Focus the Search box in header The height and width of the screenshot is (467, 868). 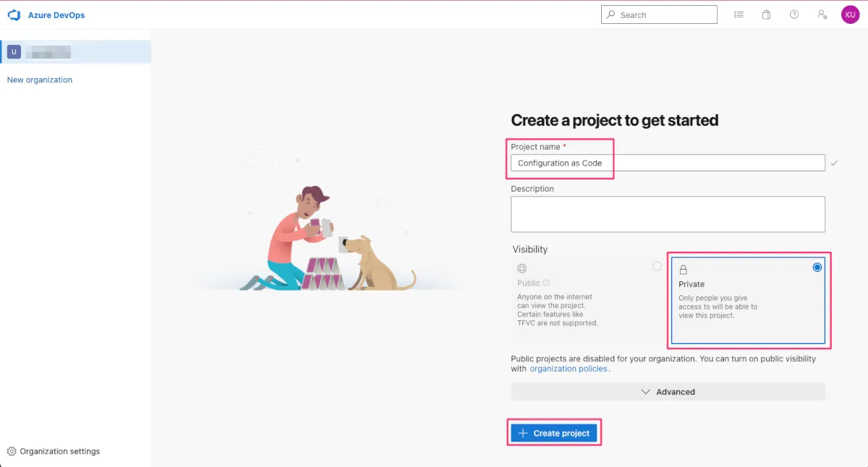tap(665, 15)
